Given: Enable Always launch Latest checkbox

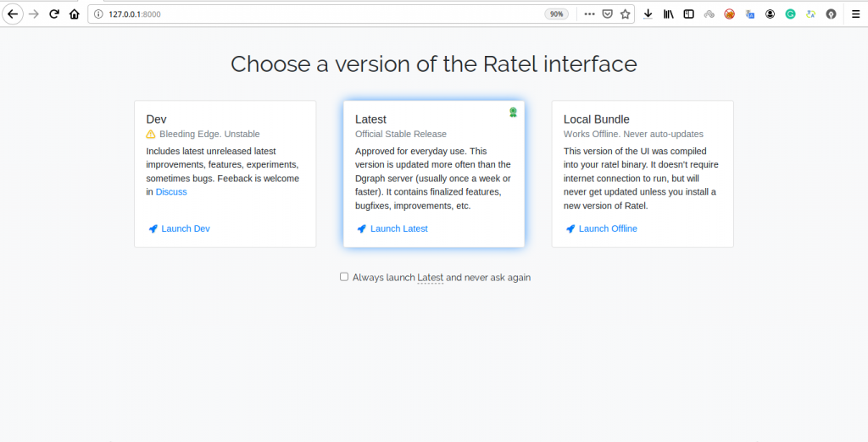Looking at the screenshot, I should coord(344,277).
